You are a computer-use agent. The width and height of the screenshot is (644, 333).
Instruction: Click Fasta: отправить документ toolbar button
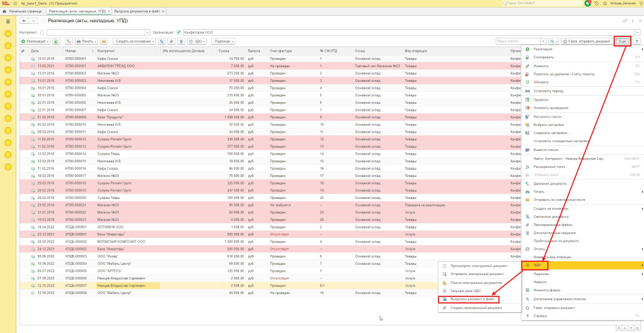pyautogui.click(x=587, y=41)
